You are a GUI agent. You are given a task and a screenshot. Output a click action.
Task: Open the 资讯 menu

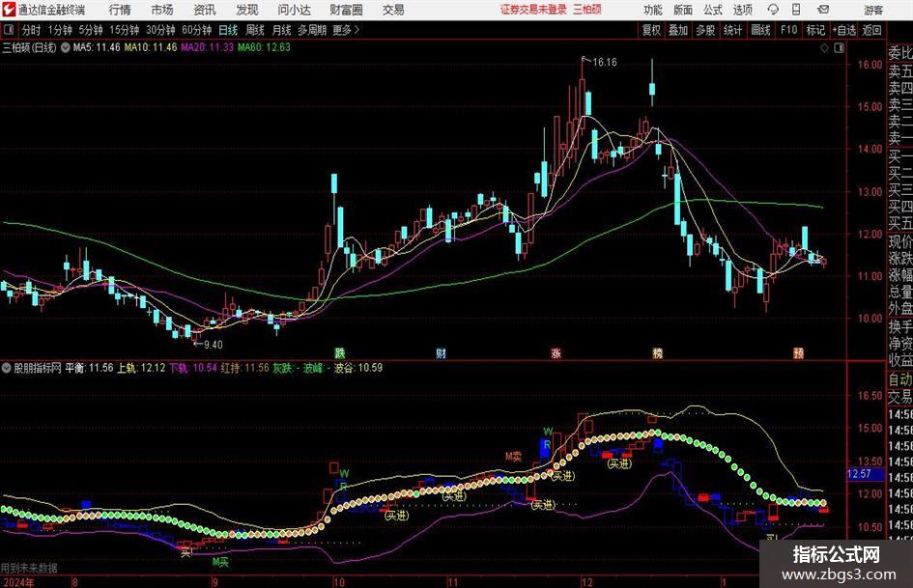205,10
